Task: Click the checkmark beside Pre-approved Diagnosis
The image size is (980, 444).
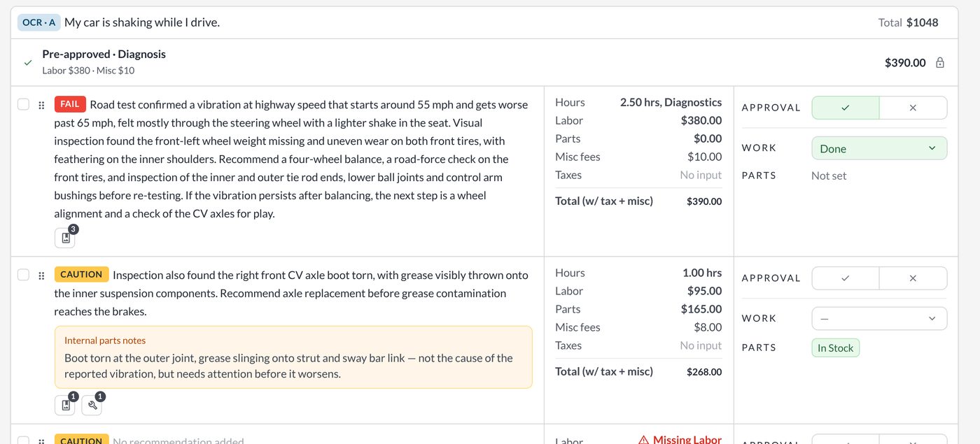Action: click(28, 62)
